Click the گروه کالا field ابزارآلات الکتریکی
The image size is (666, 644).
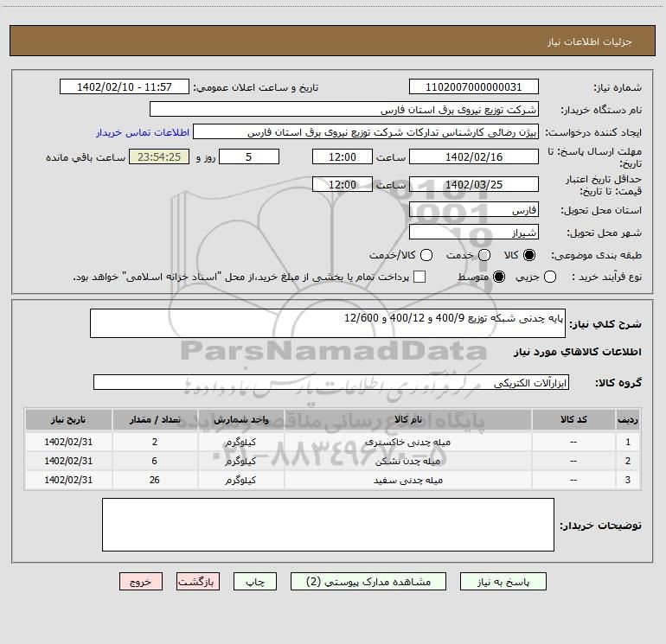[331, 382]
